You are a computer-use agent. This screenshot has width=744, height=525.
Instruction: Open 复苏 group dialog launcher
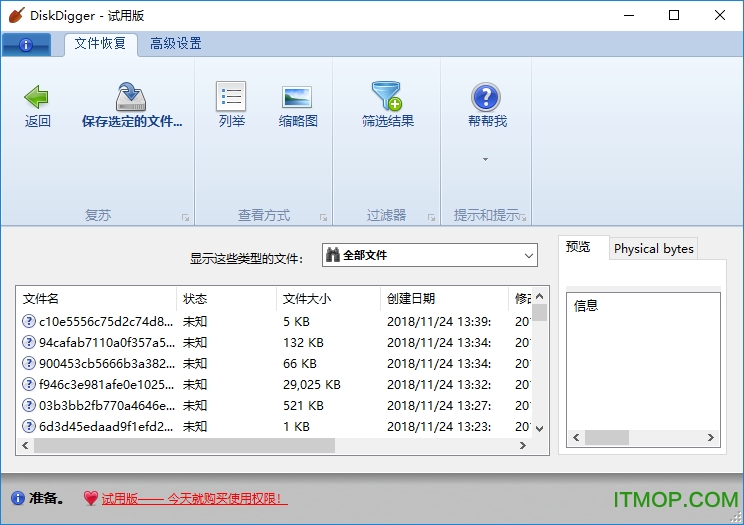click(x=186, y=218)
